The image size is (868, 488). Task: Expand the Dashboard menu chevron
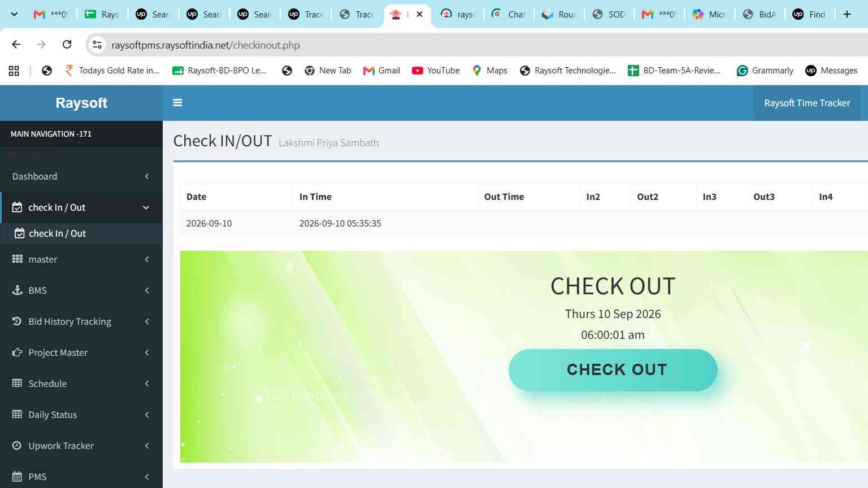(147, 176)
